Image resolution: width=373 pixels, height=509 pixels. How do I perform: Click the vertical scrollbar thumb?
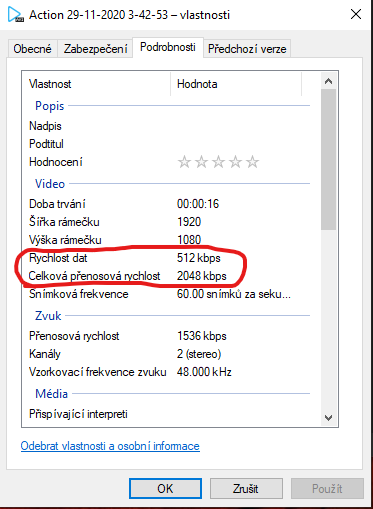pyautogui.click(x=329, y=159)
